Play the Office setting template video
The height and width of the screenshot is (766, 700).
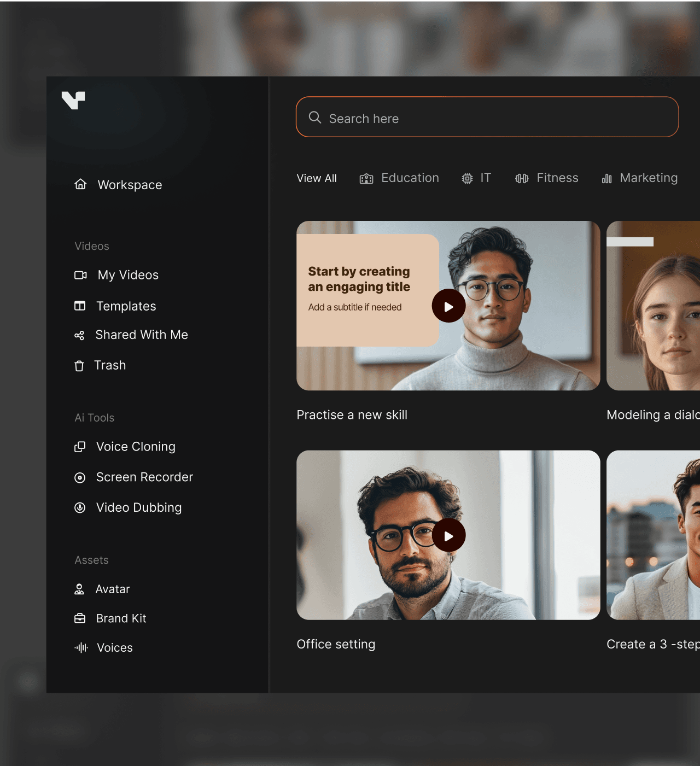coord(448,535)
